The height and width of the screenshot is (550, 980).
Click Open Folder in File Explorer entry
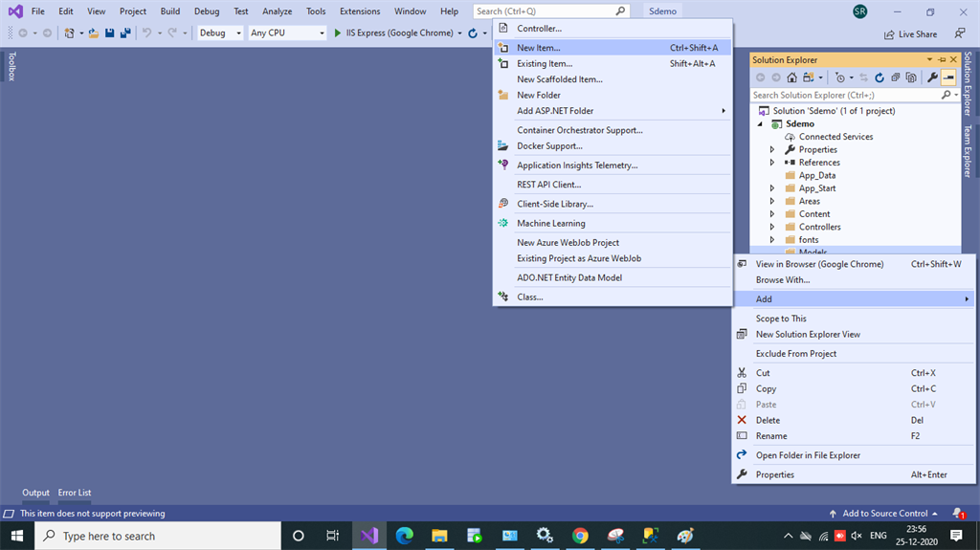854,455
